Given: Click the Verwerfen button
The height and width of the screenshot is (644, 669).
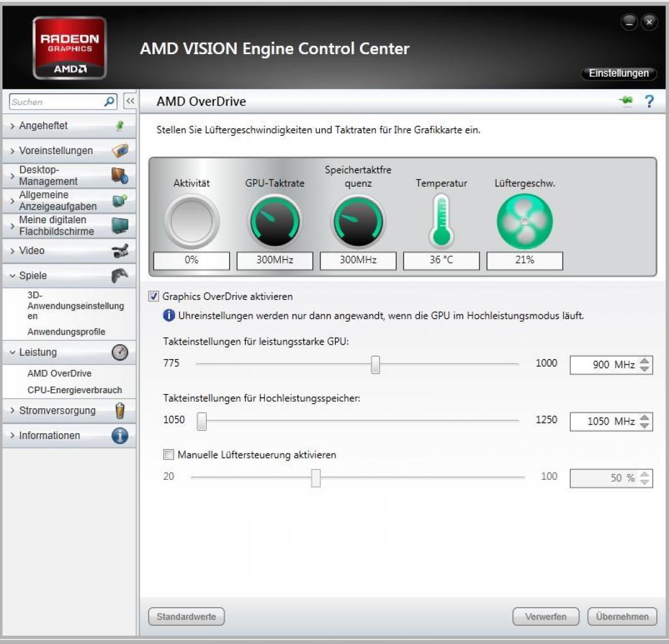Looking at the screenshot, I should click(546, 616).
